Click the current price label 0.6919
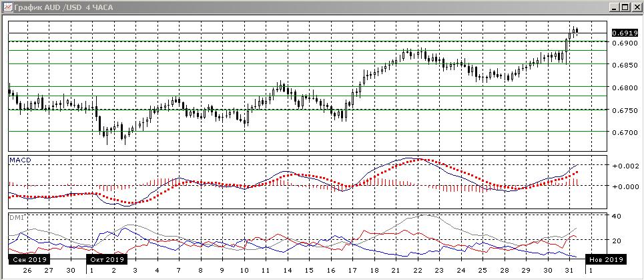 (x=625, y=33)
